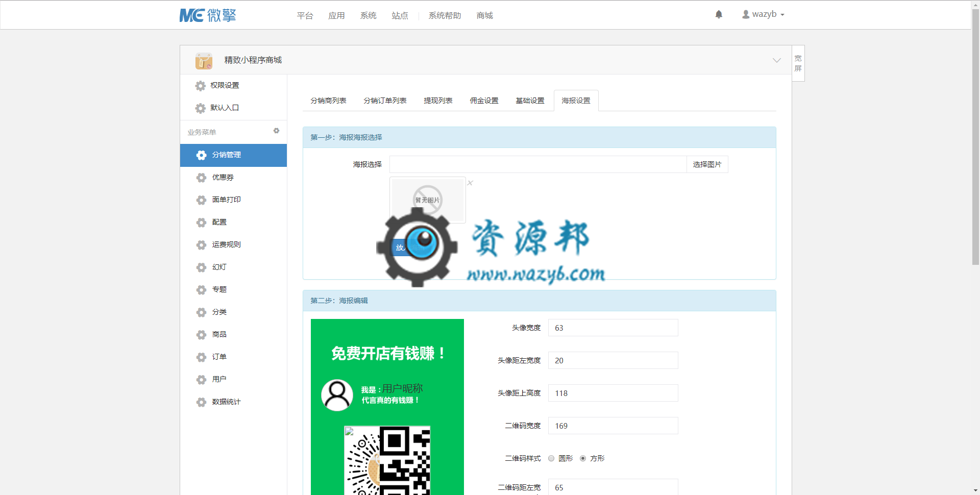
Task: Open the 站点 menu
Action: [x=400, y=15]
